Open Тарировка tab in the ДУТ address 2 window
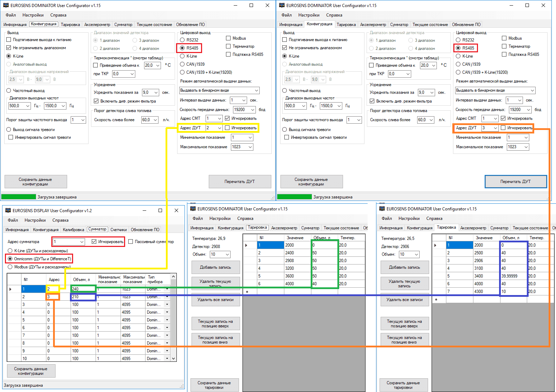This screenshot has height=392, width=556. click(70, 25)
